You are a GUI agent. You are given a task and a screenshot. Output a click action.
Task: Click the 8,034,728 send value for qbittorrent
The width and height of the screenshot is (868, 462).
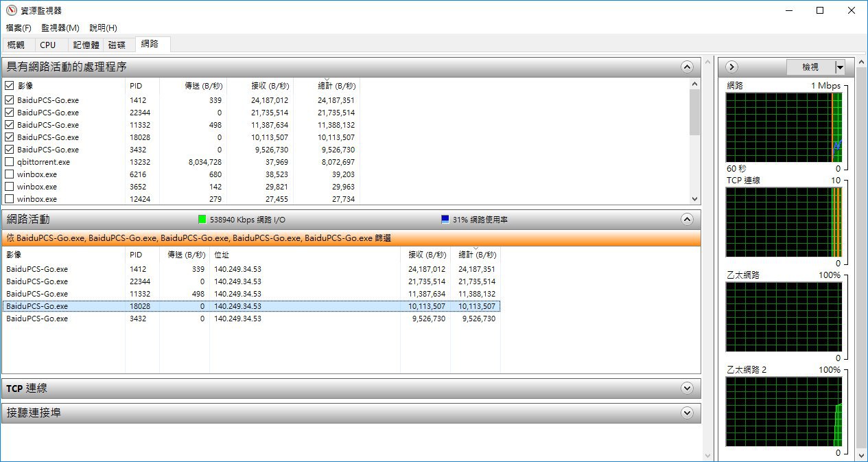204,162
